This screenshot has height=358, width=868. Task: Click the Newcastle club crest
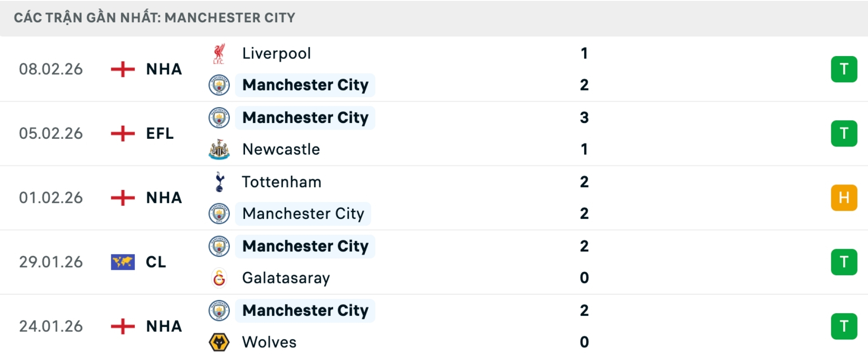tap(218, 149)
